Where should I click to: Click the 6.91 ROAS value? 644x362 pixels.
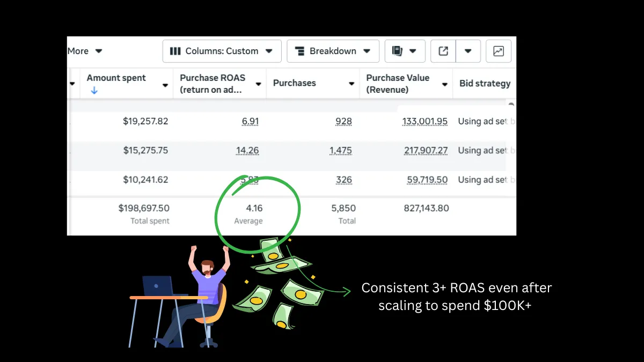point(250,121)
